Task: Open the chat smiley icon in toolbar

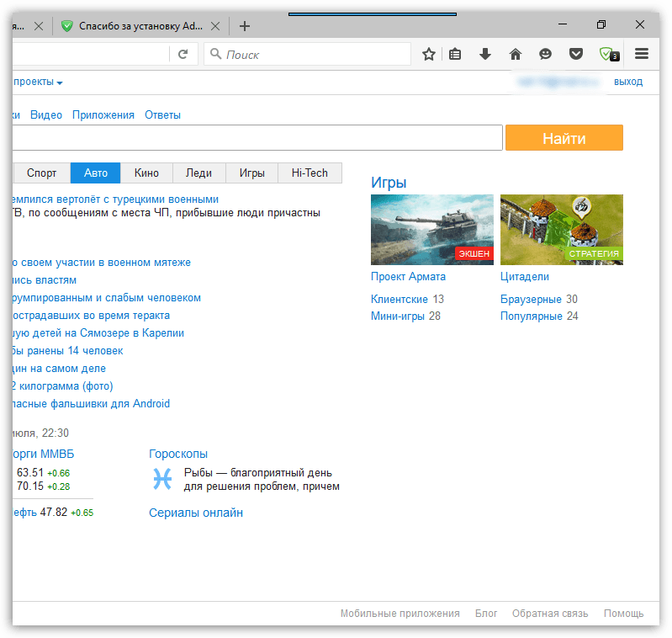Action: pos(545,55)
